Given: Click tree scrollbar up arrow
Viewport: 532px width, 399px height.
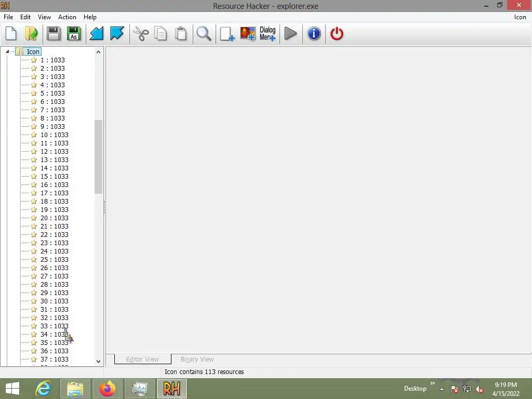Looking at the screenshot, I should point(98,52).
